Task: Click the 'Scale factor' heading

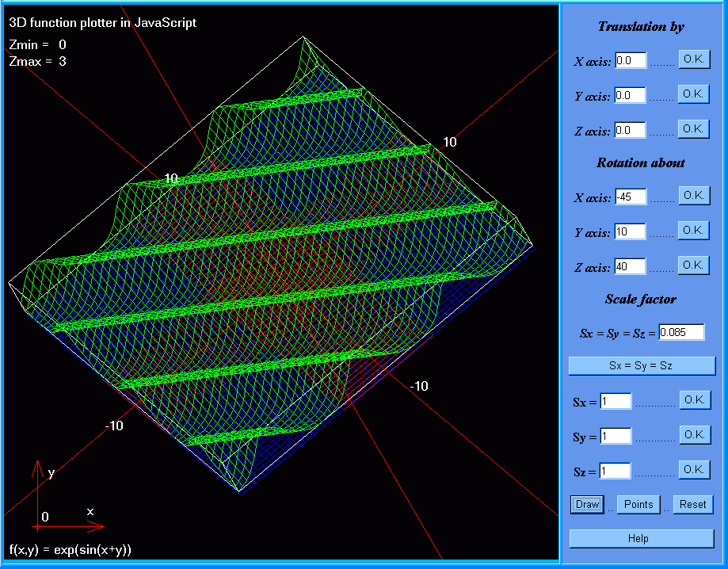Action: (x=641, y=299)
